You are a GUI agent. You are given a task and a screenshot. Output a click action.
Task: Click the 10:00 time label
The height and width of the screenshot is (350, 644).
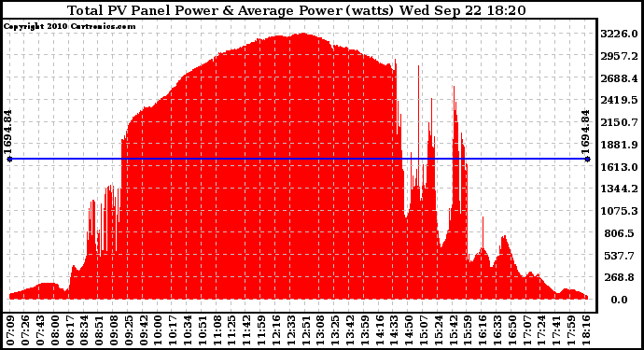pyautogui.click(x=157, y=331)
